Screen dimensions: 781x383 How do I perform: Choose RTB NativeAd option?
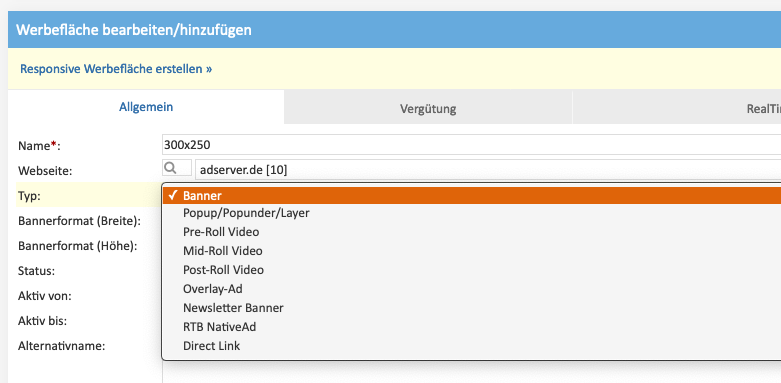coord(472,327)
